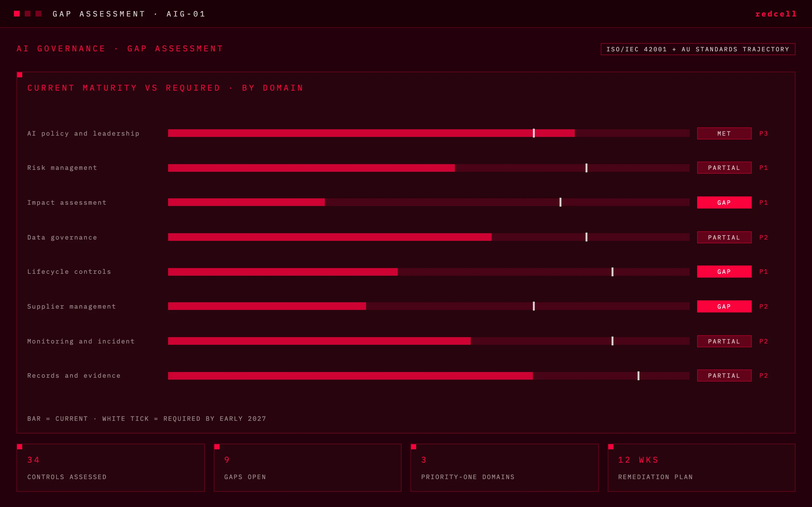Open the 9 Gaps Open summary card
Image resolution: width=812 pixels, height=507 pixels.
(307, 468)
